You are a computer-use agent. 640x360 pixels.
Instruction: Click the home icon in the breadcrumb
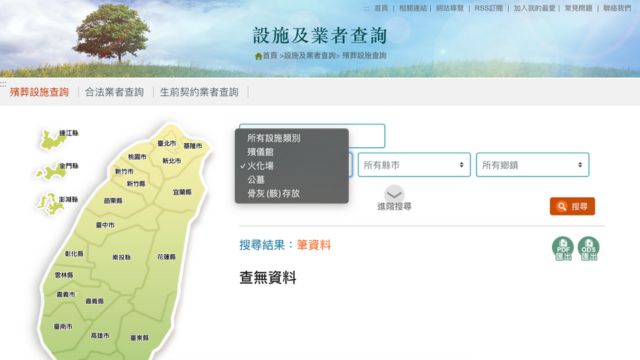click(x=258, y=56)
